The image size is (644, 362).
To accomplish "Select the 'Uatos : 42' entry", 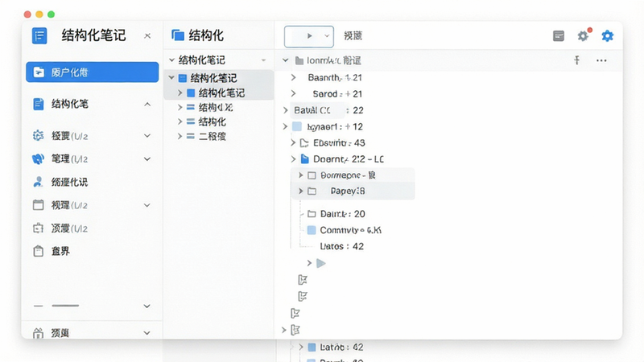I will click(x=341, y=246).
